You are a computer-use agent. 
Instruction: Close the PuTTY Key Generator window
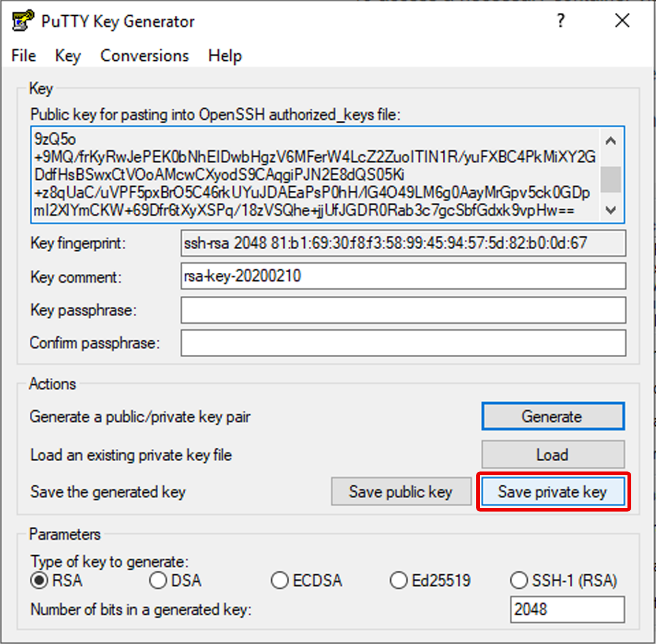tap(622, 21)
